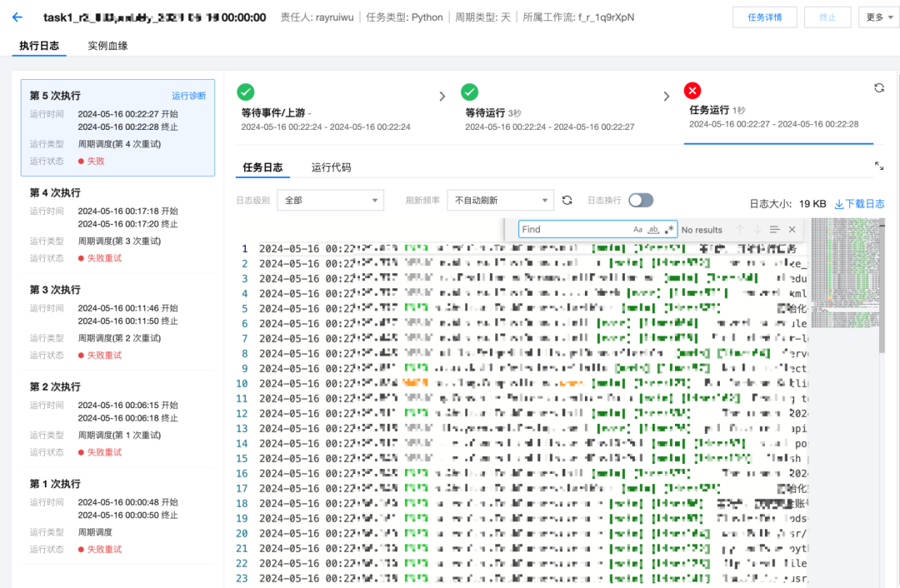The width and height of the screenshot is (900, 588).
Task: Refresh the task log with reload icon
Action: point(567,200)
